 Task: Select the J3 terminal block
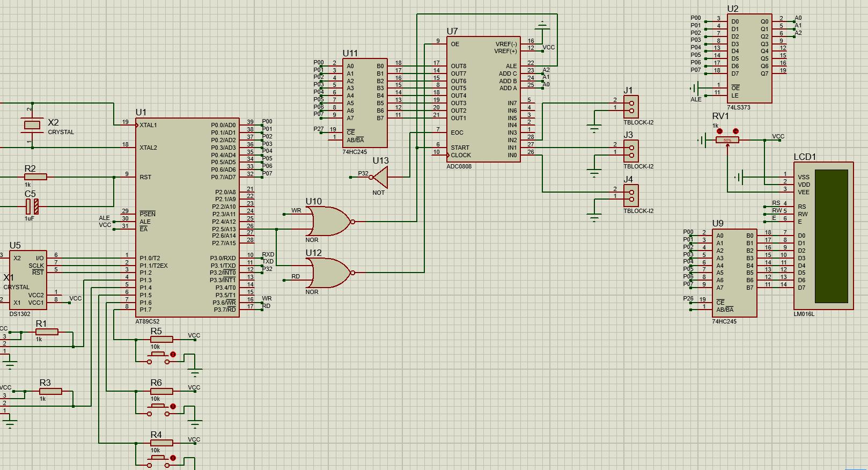pos(631,151)
